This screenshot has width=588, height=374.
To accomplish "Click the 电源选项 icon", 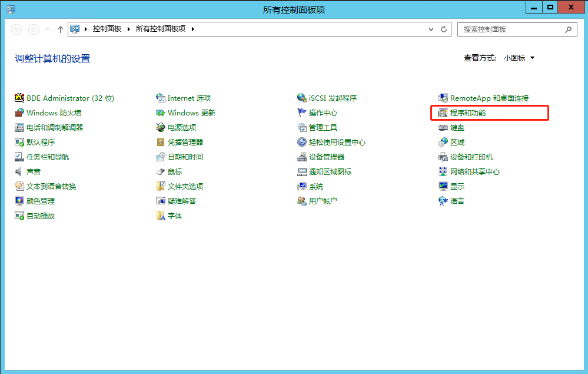I will [x=161, y=128].
